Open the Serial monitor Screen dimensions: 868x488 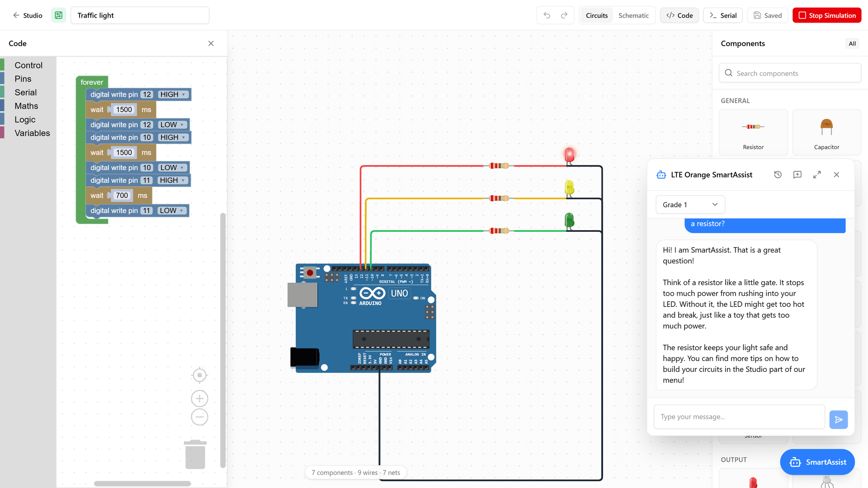point(723,15)
